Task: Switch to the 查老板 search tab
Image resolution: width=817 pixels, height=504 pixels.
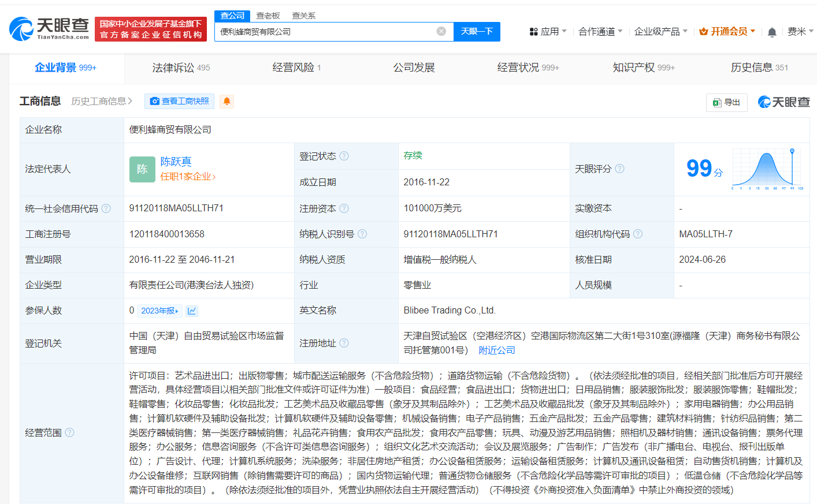Action: 268,16
